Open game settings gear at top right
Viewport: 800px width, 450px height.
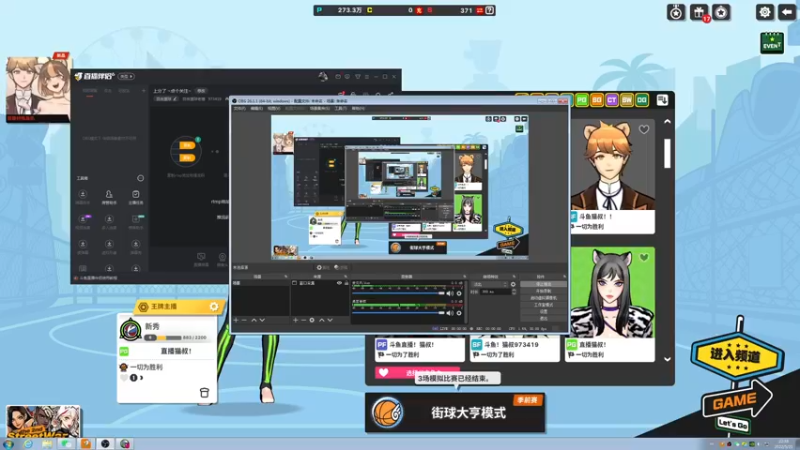point(764,12)
